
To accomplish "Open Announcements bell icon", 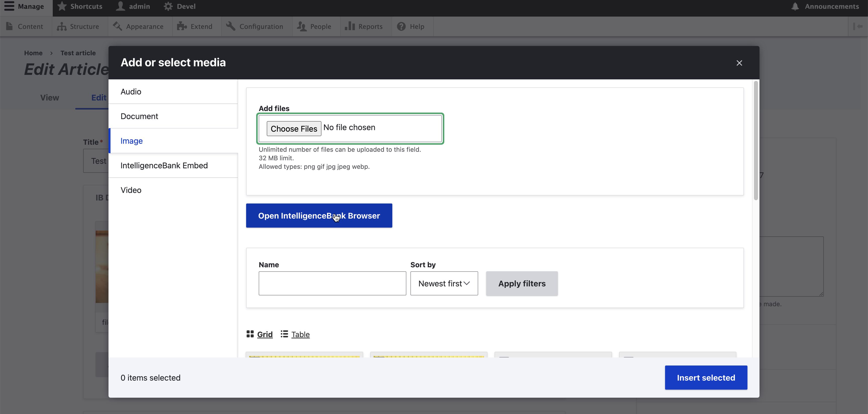I will [795, 6].
